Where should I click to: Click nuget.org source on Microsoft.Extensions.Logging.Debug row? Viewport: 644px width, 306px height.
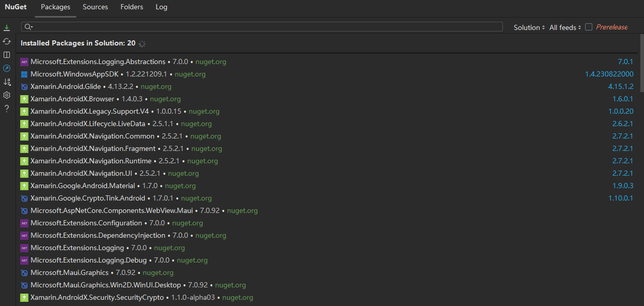pyautogui.click(x=192, y=260)
